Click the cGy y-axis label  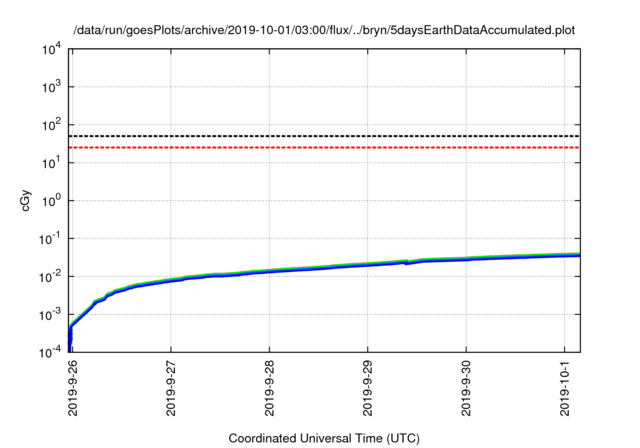(x=25, y=200)
